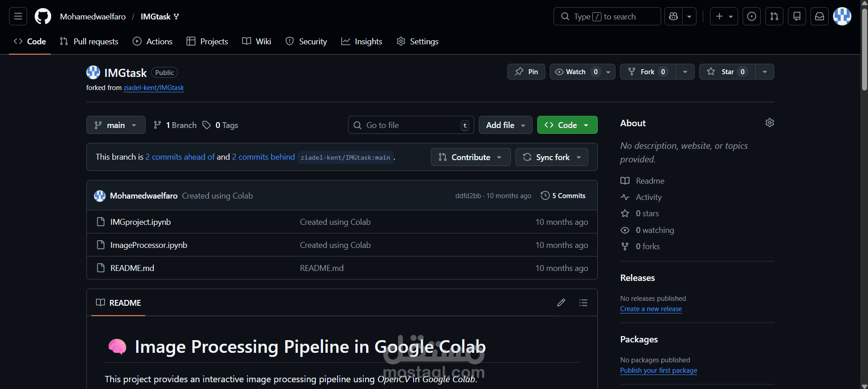Screen dimensions: 868x389
Task: Open the Contribute dropdown
Action: pos(471,157)
